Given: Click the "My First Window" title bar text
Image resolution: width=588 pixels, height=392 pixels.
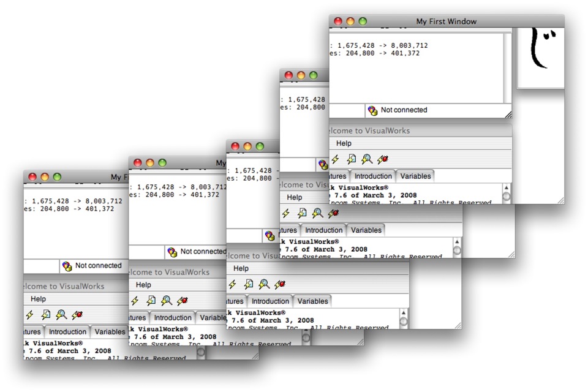Looking at the screenshot, I should click(x=447, y=21).
